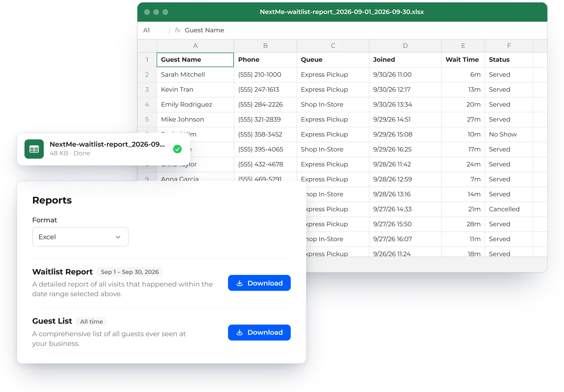564x392 pixels.
Task: Click the green checkmark done icon
Action: [177, 149]
